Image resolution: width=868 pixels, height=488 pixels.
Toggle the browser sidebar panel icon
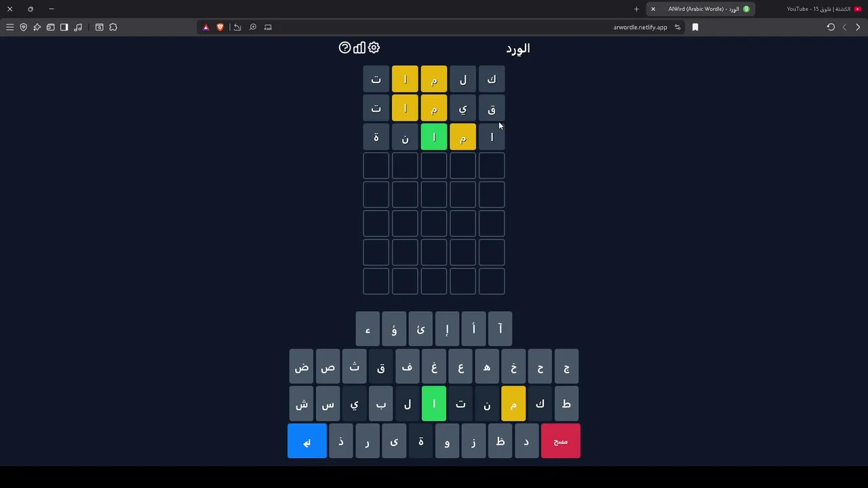[64, 27]
